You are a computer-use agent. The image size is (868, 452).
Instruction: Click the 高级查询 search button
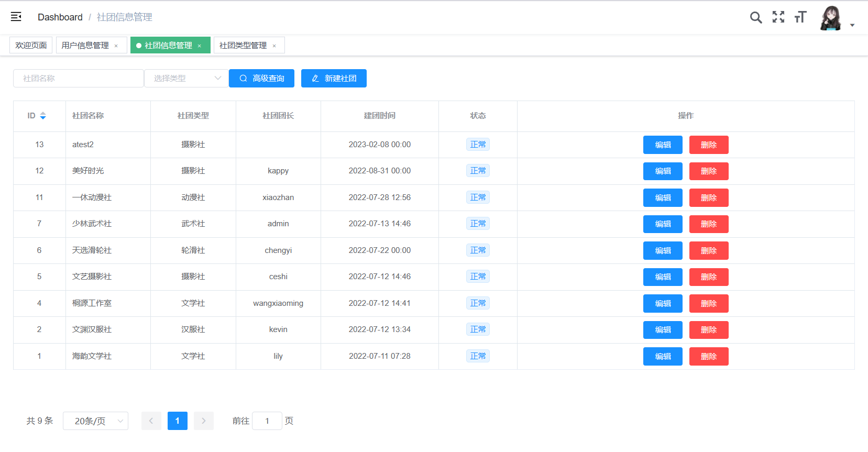coord(261,79)
